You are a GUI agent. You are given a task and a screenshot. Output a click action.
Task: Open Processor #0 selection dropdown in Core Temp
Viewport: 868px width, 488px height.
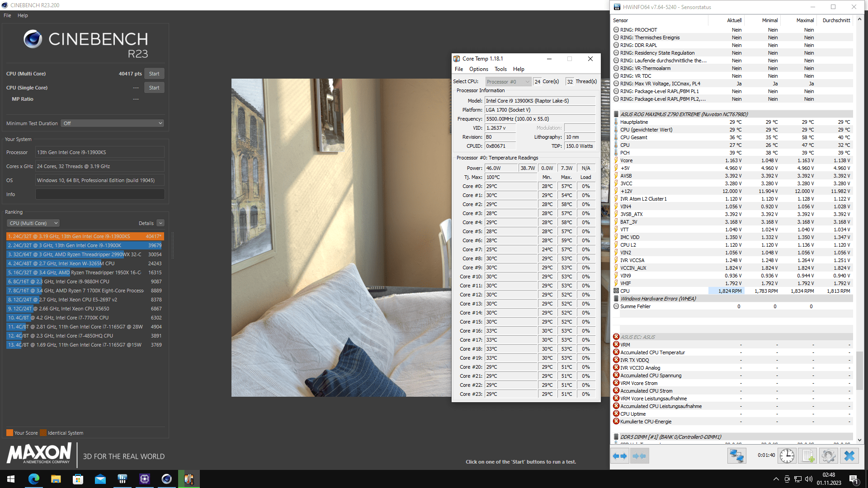click(508, 82)
